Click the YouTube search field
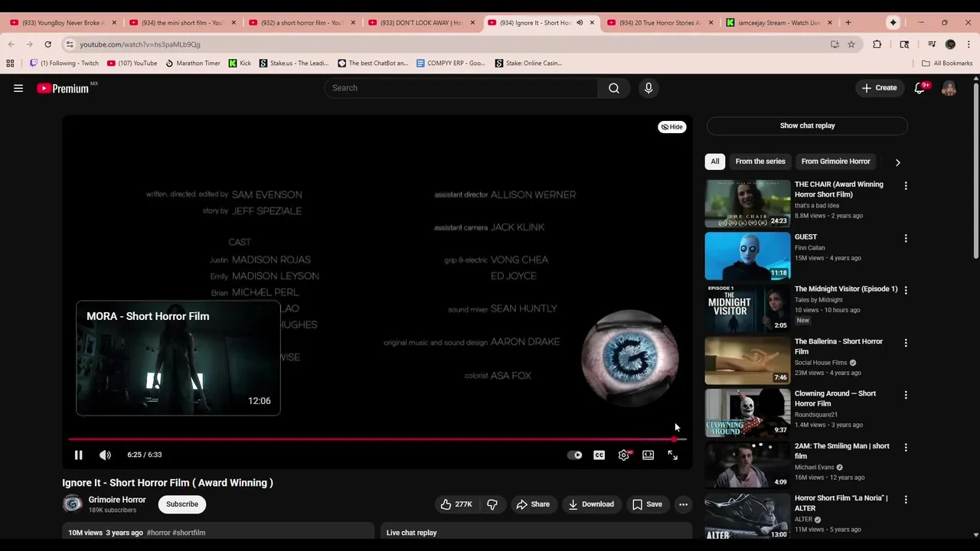This screenshot has width=980, height=551. tap(461, 88)
